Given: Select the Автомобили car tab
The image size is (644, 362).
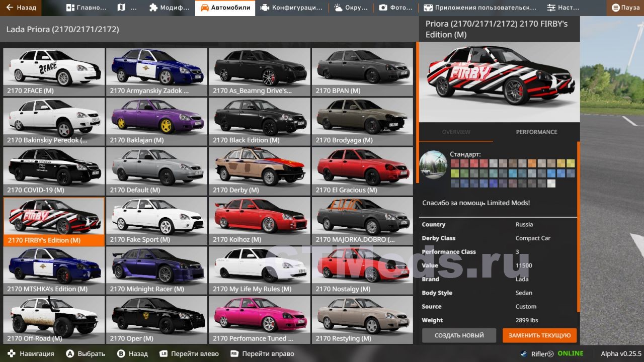Looking at the screenshot, I should [225, 8].
